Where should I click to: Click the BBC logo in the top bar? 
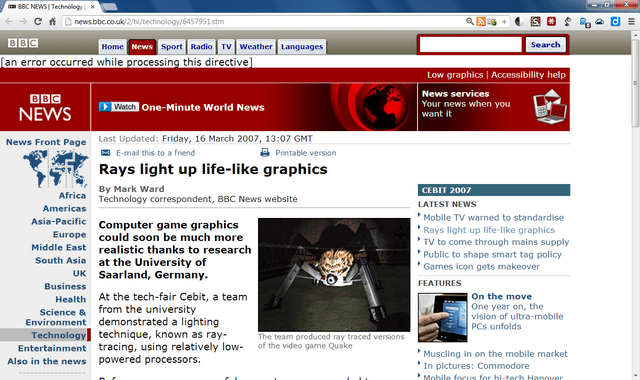point(23,43)
